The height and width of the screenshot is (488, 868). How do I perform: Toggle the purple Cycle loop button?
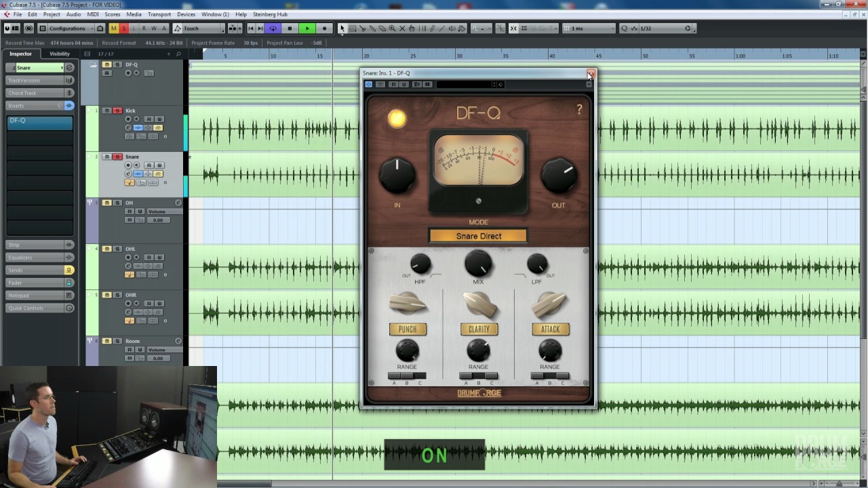tap(273, 28)
